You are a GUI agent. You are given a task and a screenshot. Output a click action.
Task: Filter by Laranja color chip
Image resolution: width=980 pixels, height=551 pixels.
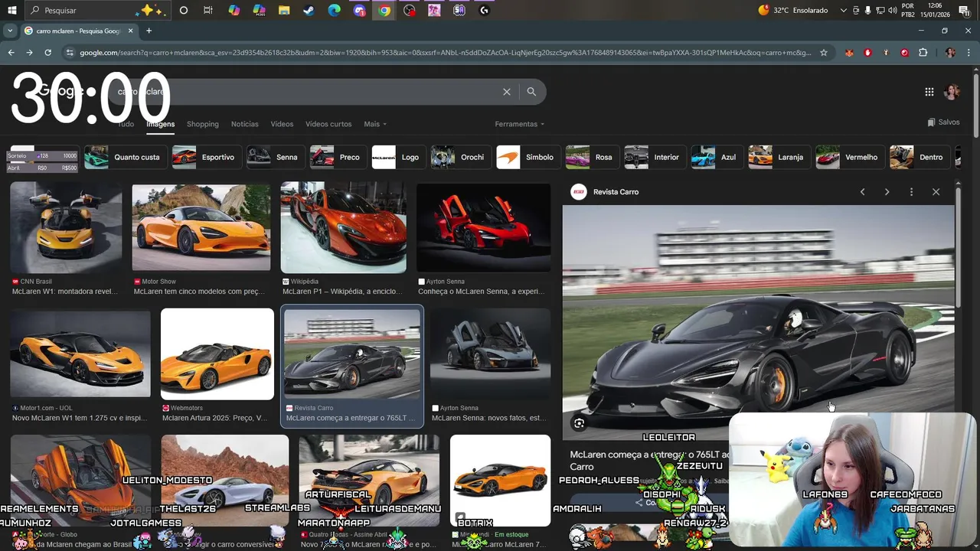pyautogui.click(x=779, y=157)
